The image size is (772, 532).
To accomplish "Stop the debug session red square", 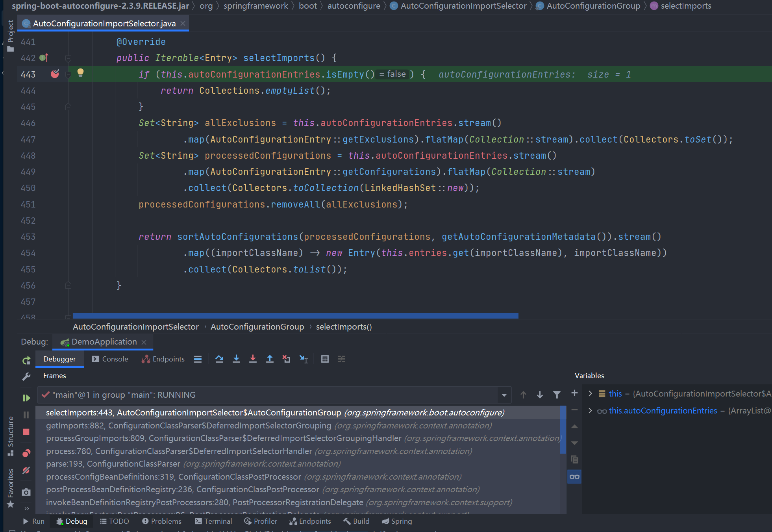I will tap(26, 432).
